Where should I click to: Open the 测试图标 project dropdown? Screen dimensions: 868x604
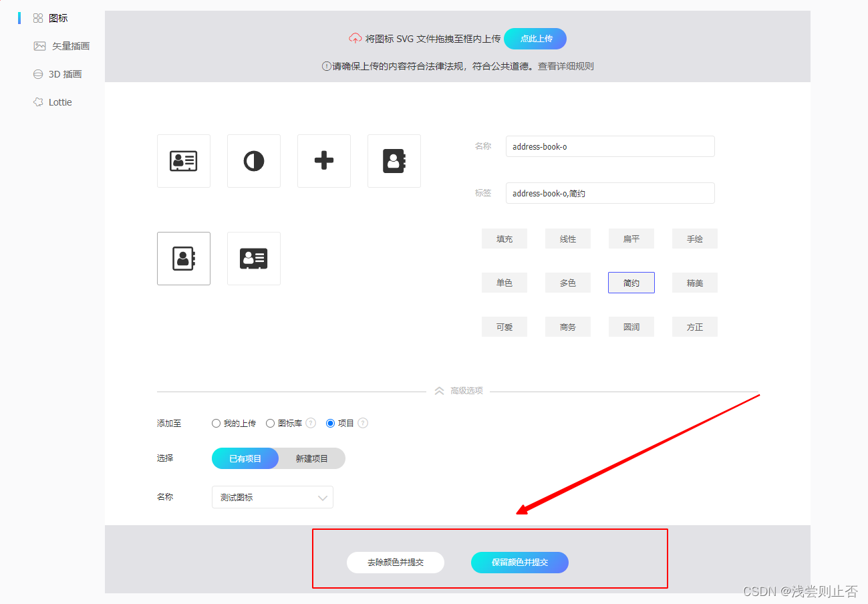(273, 497)
